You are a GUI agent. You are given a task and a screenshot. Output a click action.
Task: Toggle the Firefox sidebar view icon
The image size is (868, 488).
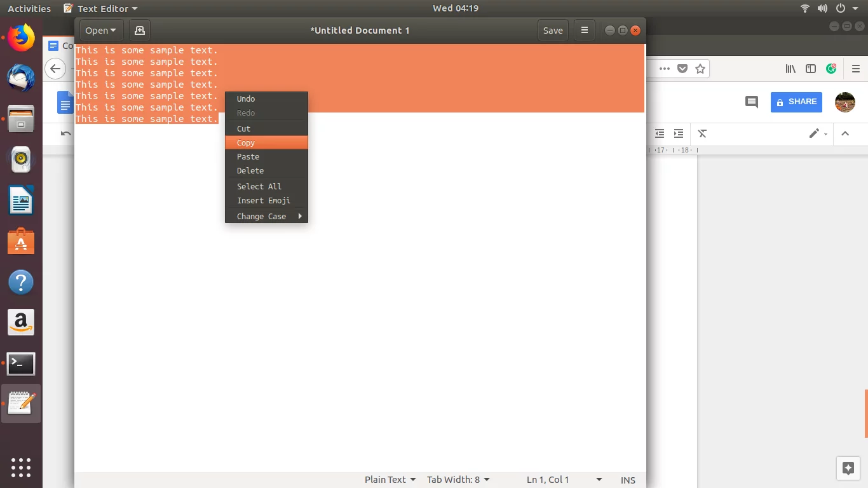pyautogui.click(x=811, y=69)
